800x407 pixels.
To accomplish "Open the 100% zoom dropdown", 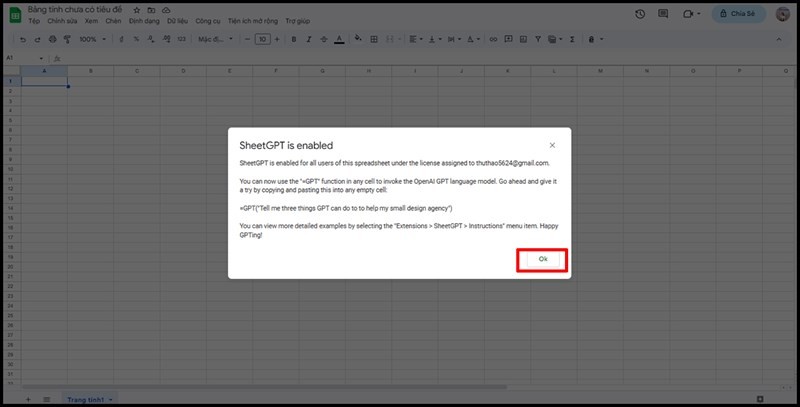I will tap(92, 39).
